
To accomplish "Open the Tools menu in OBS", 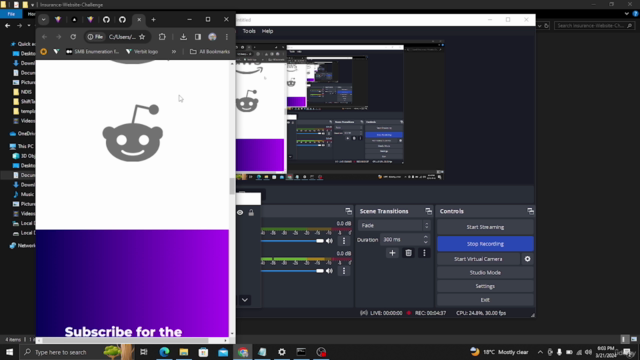I will click(249, 31).
